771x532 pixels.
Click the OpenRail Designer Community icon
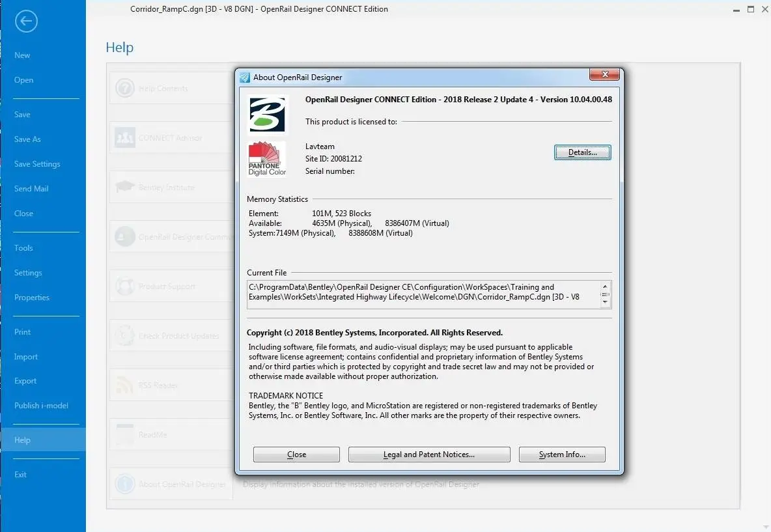coord(125,236)
